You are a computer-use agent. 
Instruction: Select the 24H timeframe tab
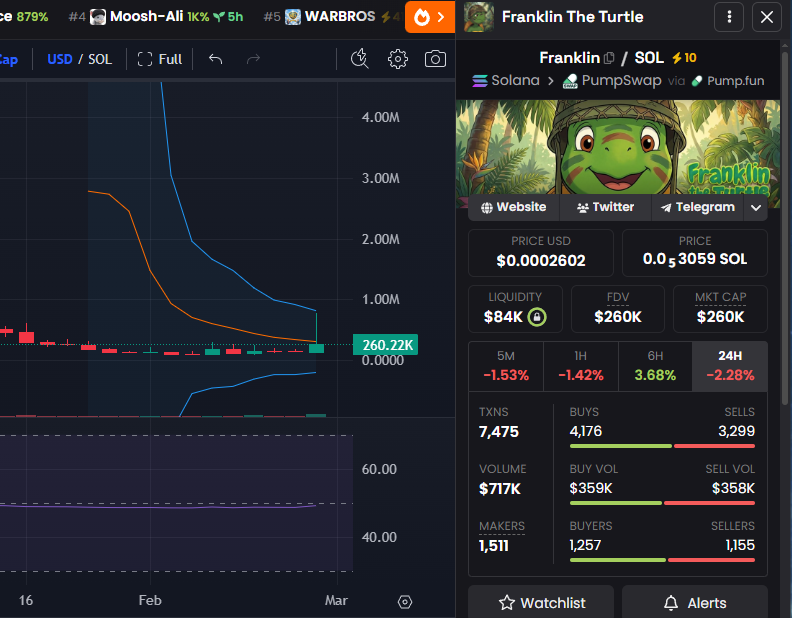[730, 366]
